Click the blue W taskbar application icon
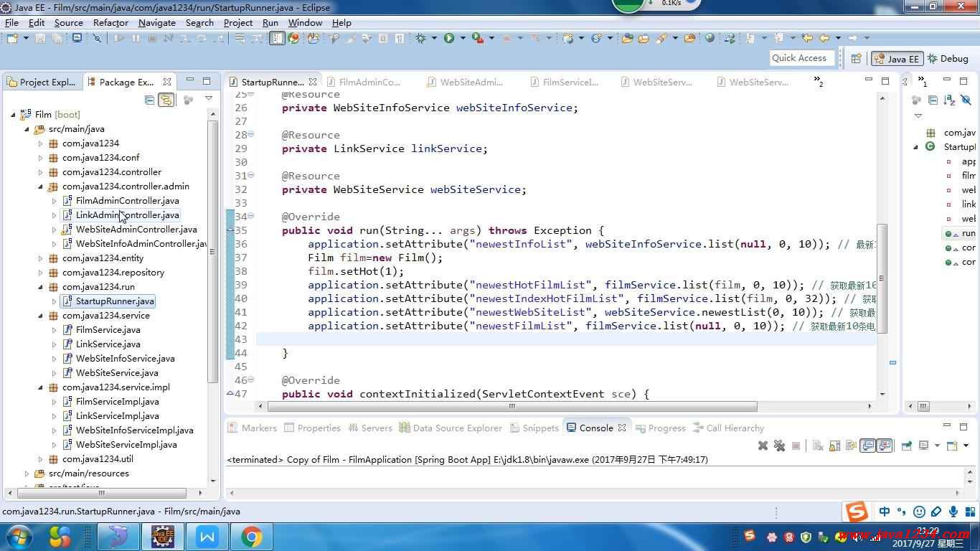980x551 pixels. tap(207, 537)
